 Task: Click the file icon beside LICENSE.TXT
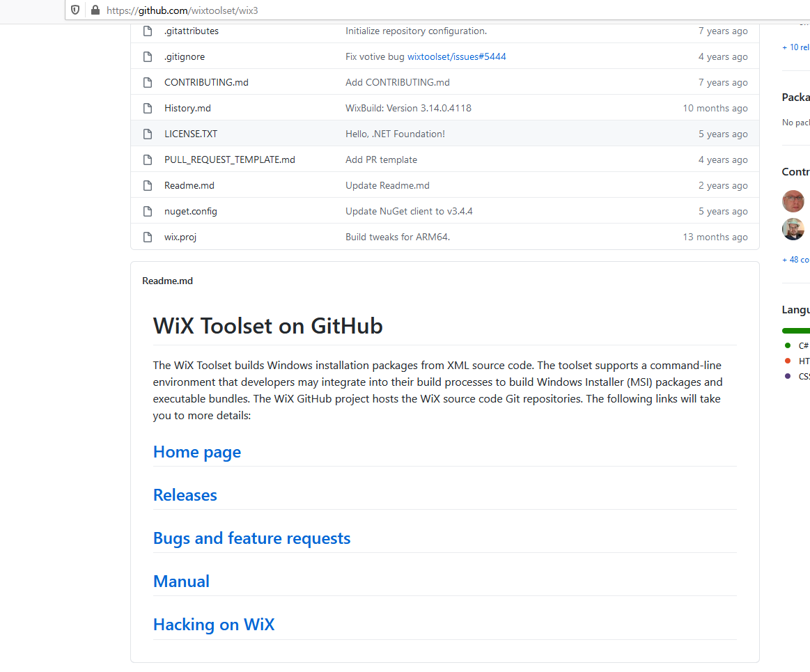coord(148,134)
